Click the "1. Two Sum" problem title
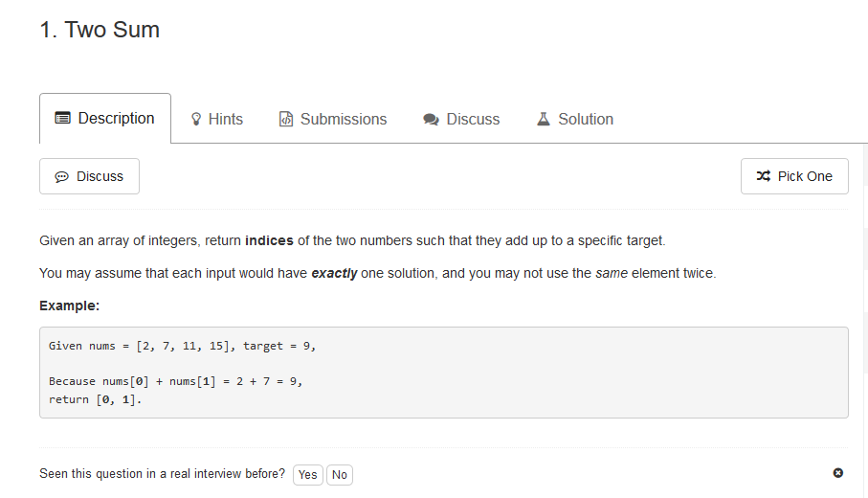The width and height of the screenshot is (868, 498). [x=100, y=30]
